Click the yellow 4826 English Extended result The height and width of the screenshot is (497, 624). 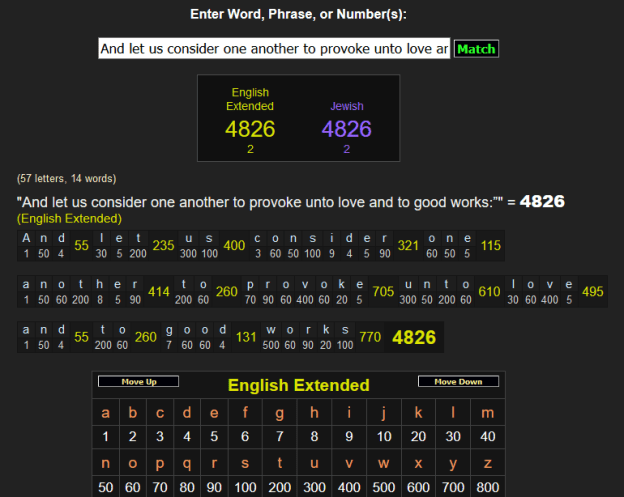pos(250,129)
